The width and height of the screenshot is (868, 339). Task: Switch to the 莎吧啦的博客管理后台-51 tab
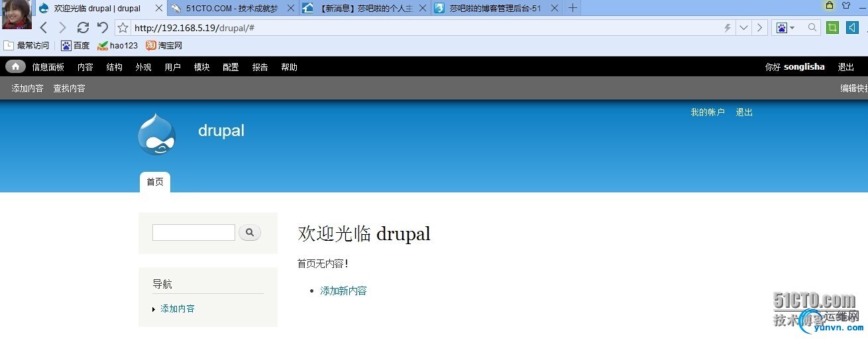point(495,9)
